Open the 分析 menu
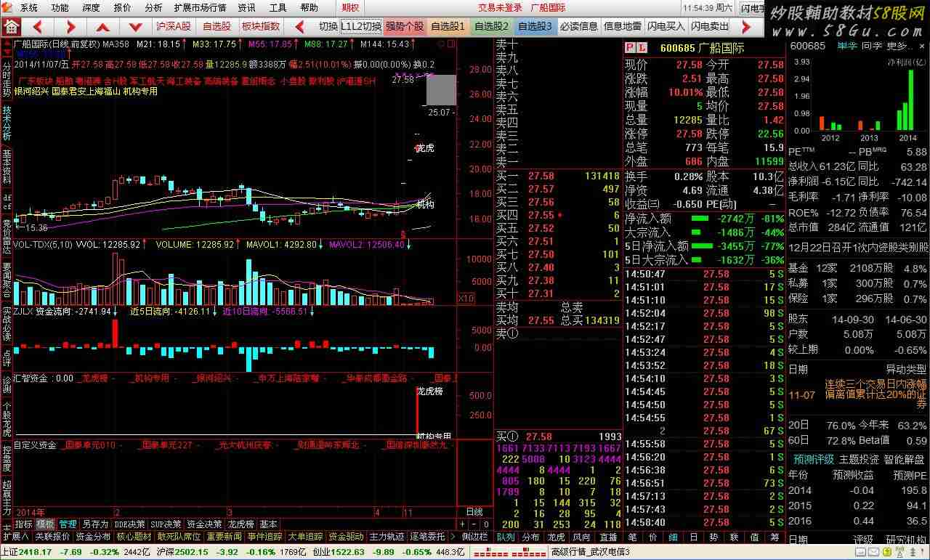 [x=153, y=7]
